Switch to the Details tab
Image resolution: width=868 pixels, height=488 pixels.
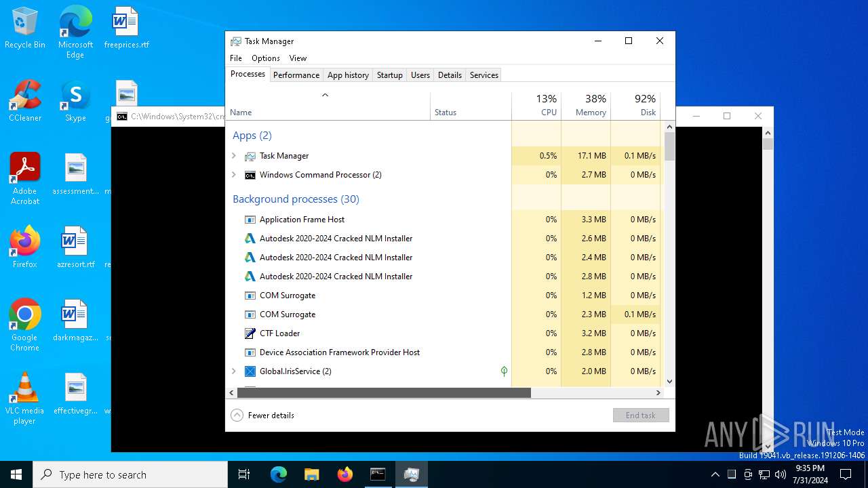point(450,75)
